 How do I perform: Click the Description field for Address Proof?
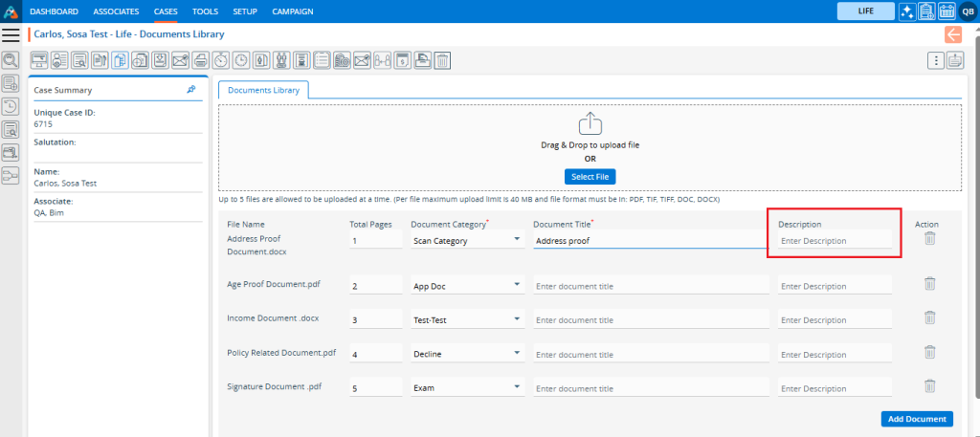coord(835,241)
